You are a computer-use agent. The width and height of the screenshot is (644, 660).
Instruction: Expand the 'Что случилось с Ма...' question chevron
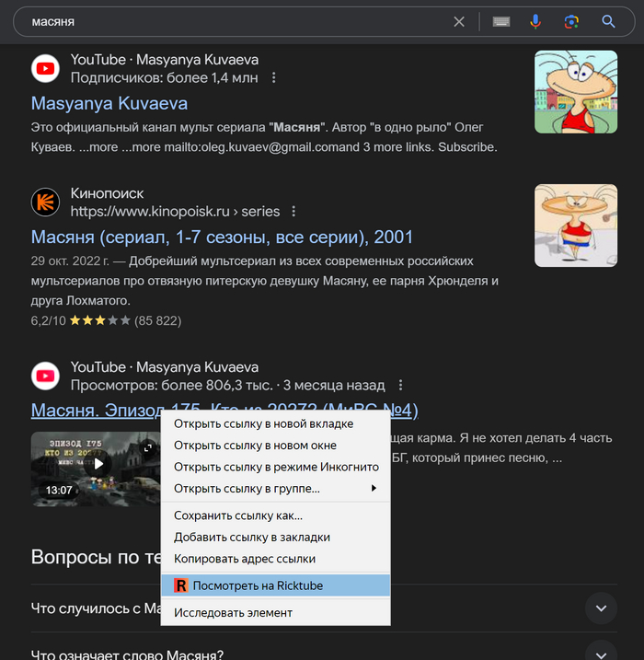pyautogui.click(x=601, y=608)
